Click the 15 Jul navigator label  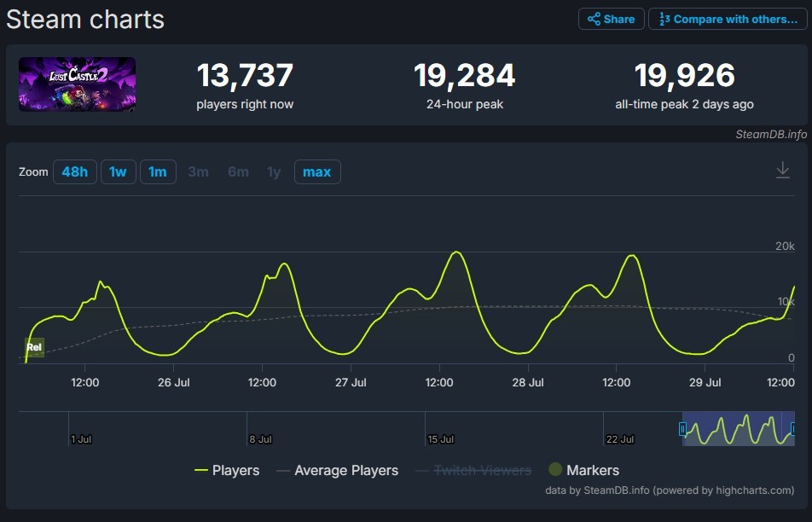440,439
